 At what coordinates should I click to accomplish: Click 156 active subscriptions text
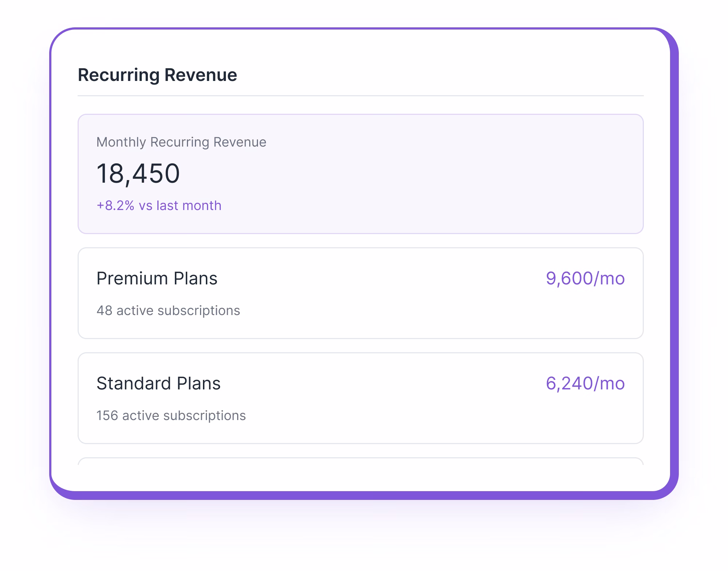[171, 415]
